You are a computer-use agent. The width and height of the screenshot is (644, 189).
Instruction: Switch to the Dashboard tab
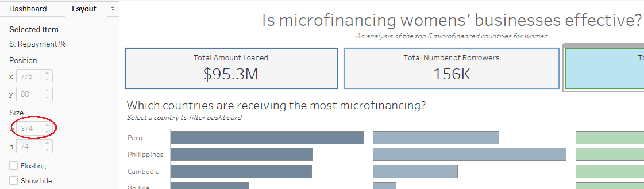point(28,9)
